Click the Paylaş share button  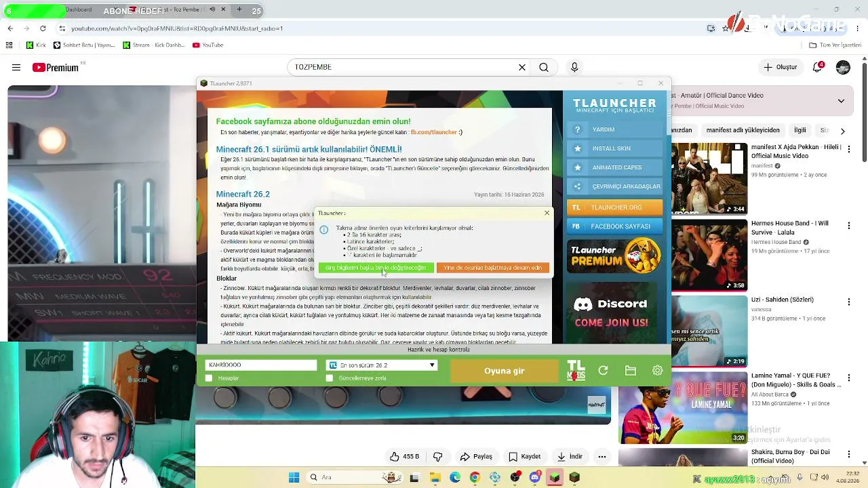(x=475, y=457)
